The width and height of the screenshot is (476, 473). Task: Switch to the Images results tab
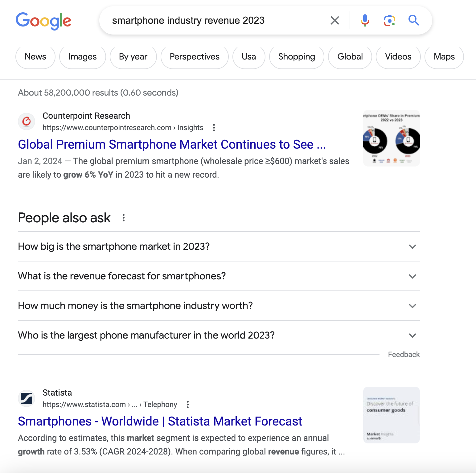82,57
